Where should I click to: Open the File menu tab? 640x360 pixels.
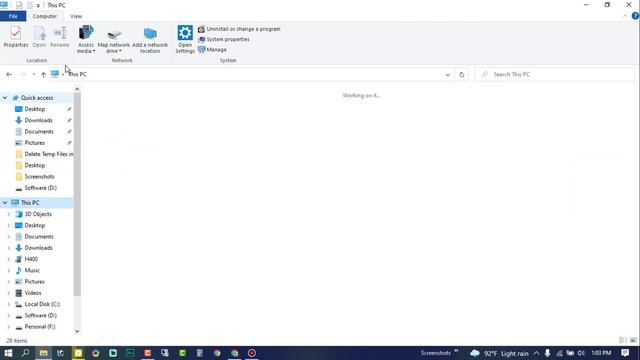[13, 16]
